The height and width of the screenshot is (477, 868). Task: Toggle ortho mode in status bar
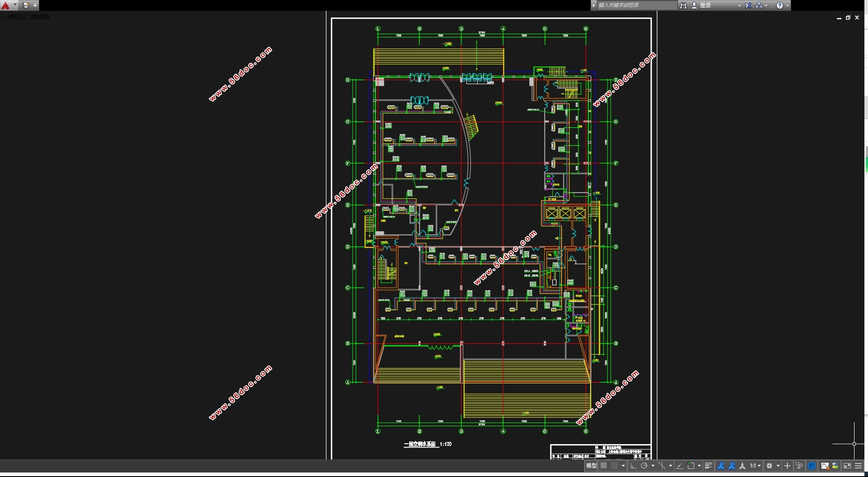tap(633, 466)
